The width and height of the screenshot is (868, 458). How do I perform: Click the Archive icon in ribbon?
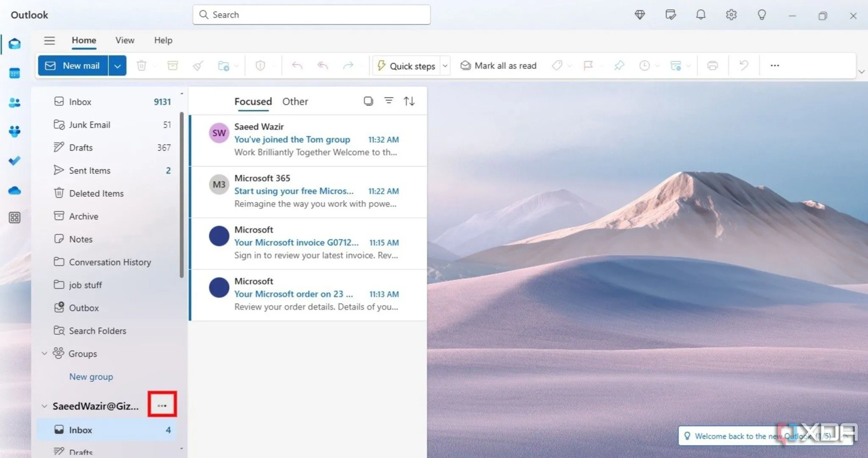(173, 66)
